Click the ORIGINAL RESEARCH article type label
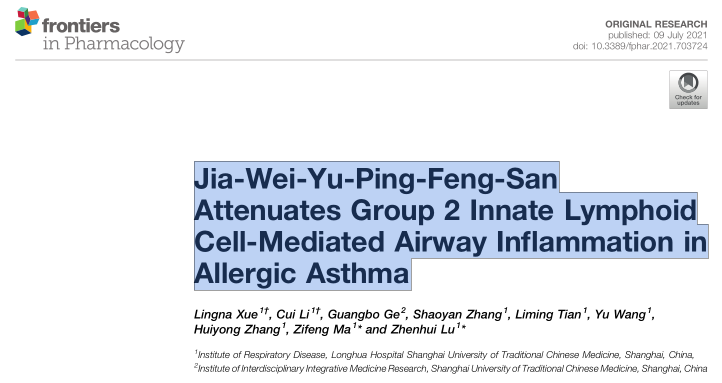Image resolution: width=722 pixels, height=383 pixels. [x=656, y=24]
